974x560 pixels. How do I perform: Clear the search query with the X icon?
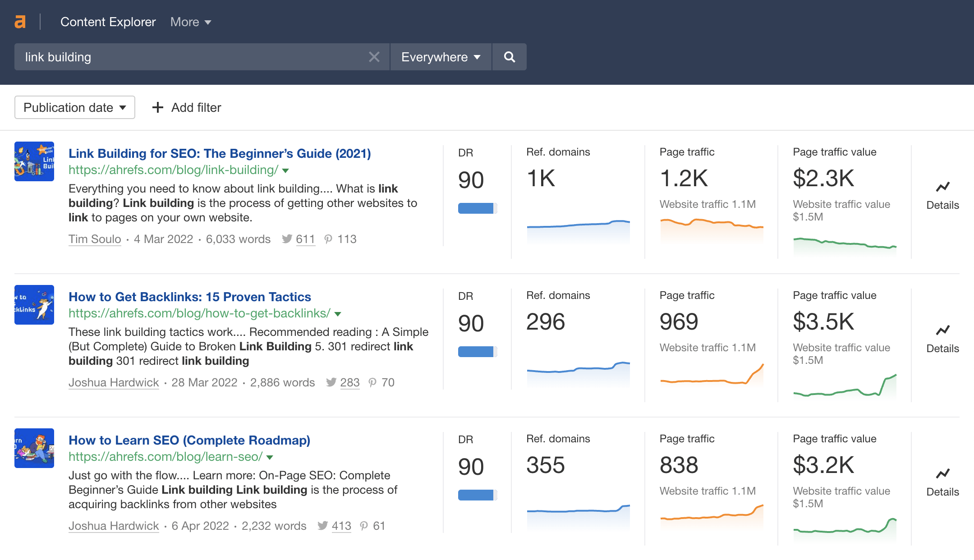point(373,57)
